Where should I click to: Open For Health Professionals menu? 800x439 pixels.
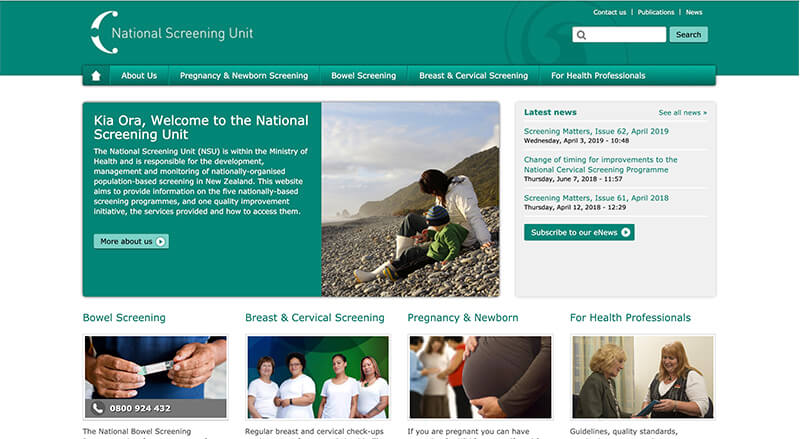click(598, 76)
